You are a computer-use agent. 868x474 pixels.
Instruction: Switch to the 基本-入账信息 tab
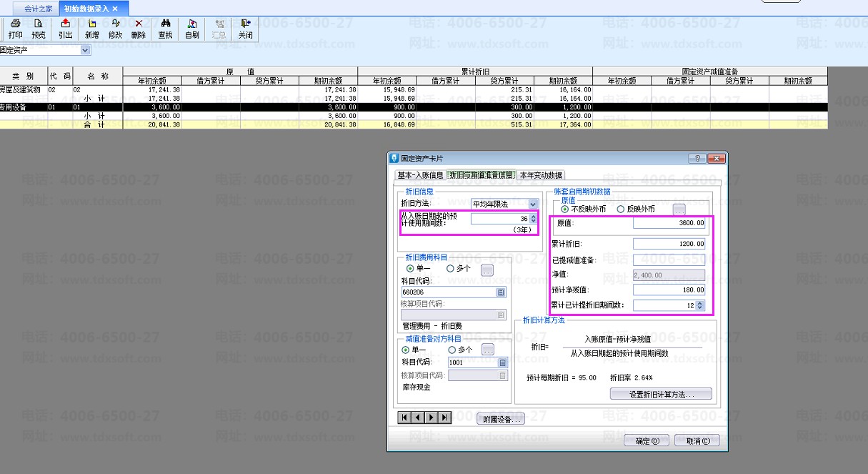pos(421,175)
